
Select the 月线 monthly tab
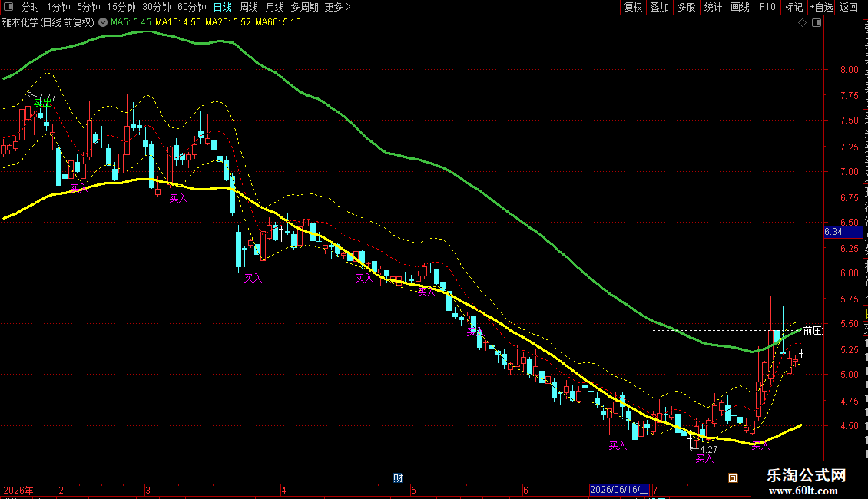point(274,7)
